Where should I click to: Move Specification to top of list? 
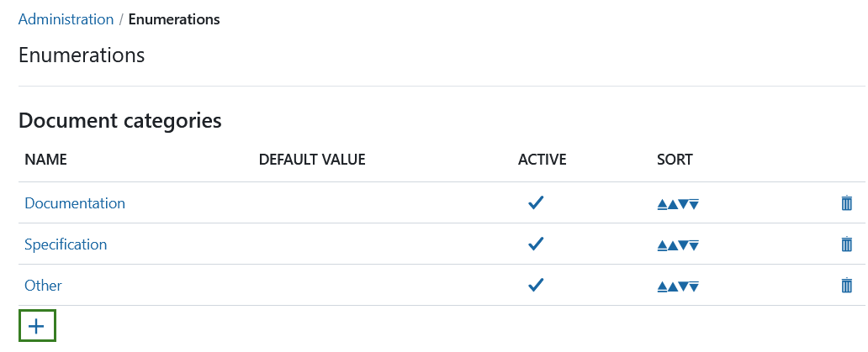click(x=662, y=245)
